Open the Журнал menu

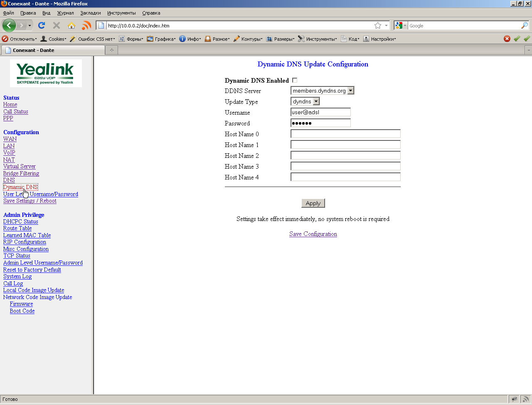[x=65, y=13]
